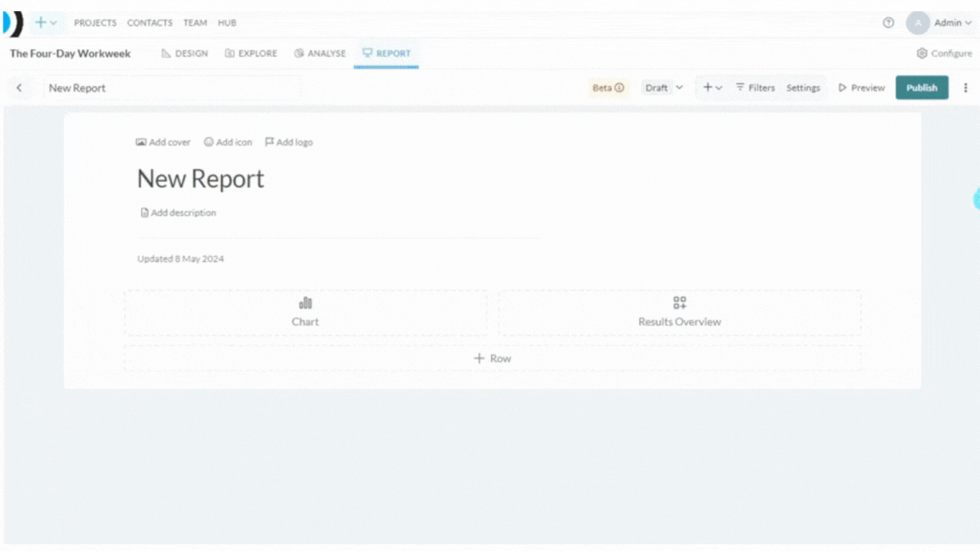The image size is (980, 551).
Task: Expand the Admin account dropdown
Action: 953,22
